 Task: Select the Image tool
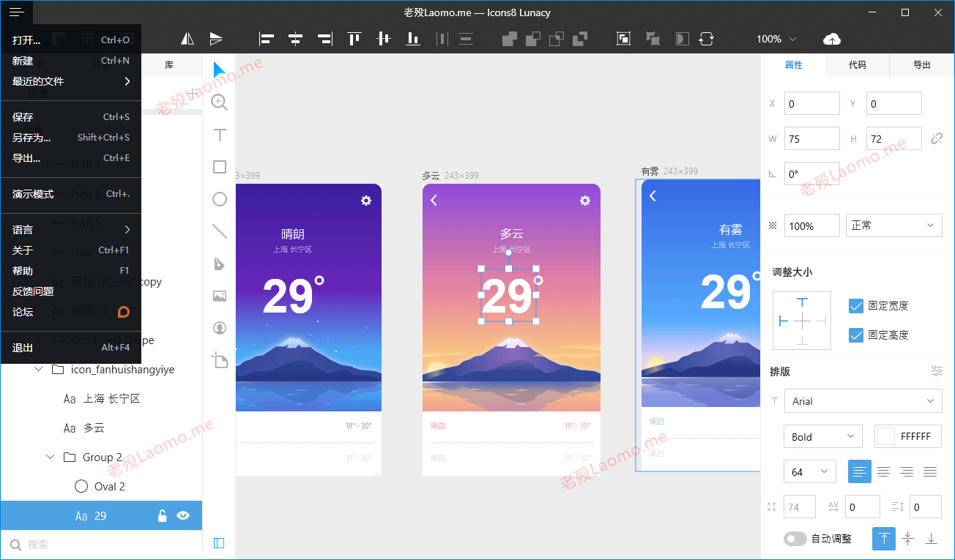[x=220, y=296]
